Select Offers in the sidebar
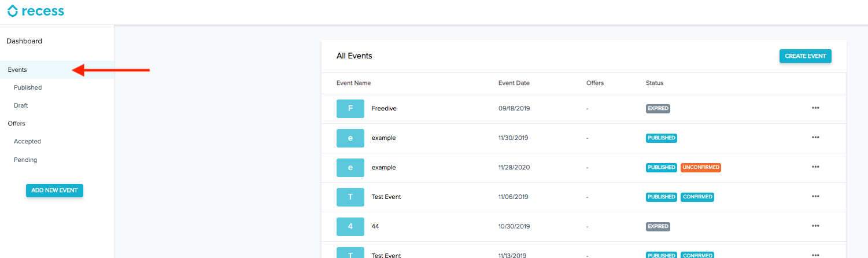868x258 pixels. 16,124
